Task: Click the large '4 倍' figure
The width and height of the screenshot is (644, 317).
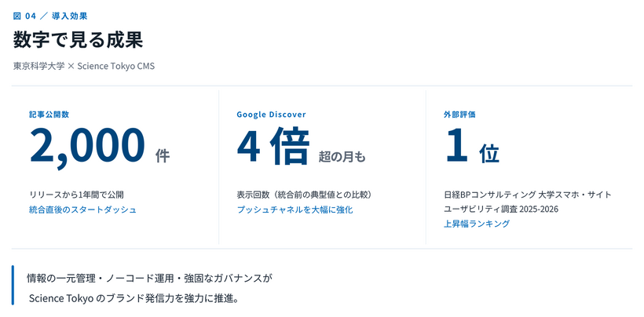Action: click(273, 146)
